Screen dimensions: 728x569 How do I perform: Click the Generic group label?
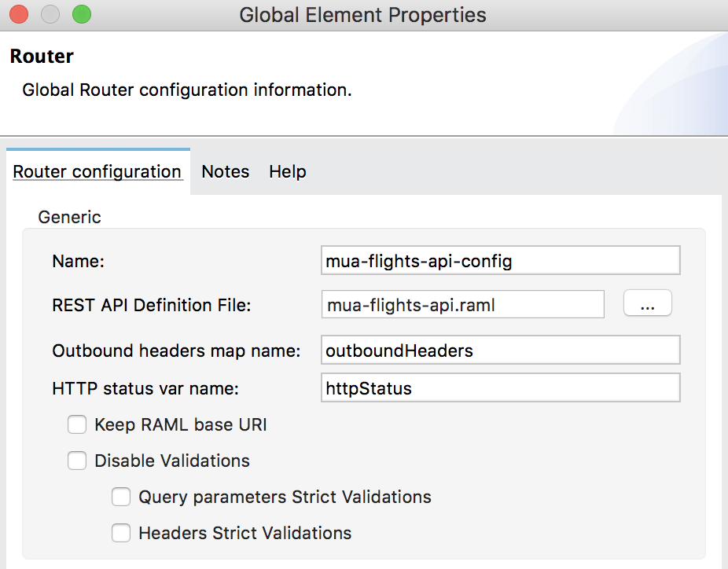[x=69, y=217]
